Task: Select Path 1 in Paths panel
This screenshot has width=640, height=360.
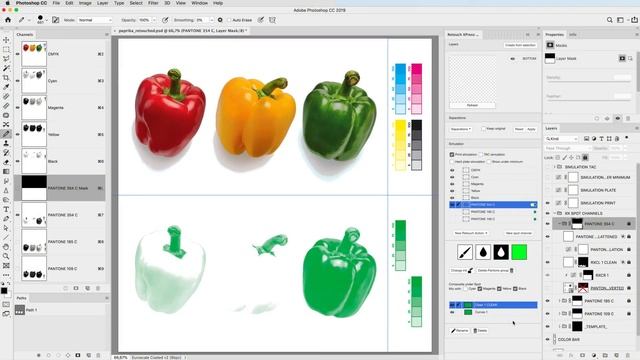Action: click(x=60, y=310)
